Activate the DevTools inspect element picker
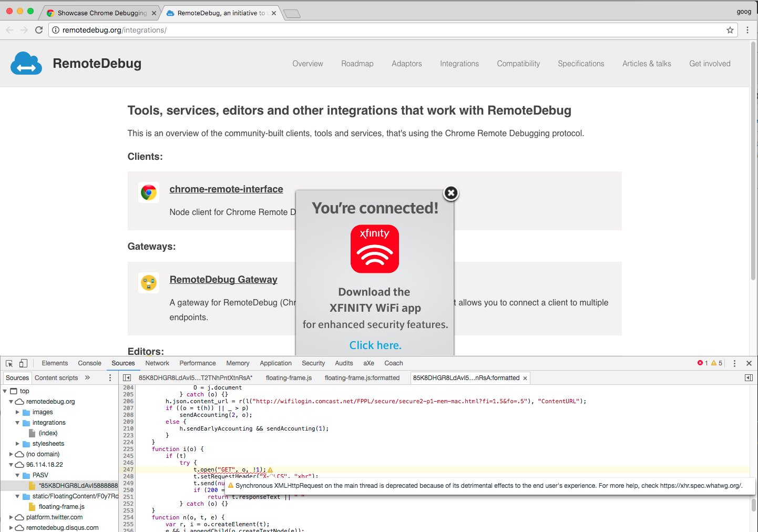 coord(9,363)
